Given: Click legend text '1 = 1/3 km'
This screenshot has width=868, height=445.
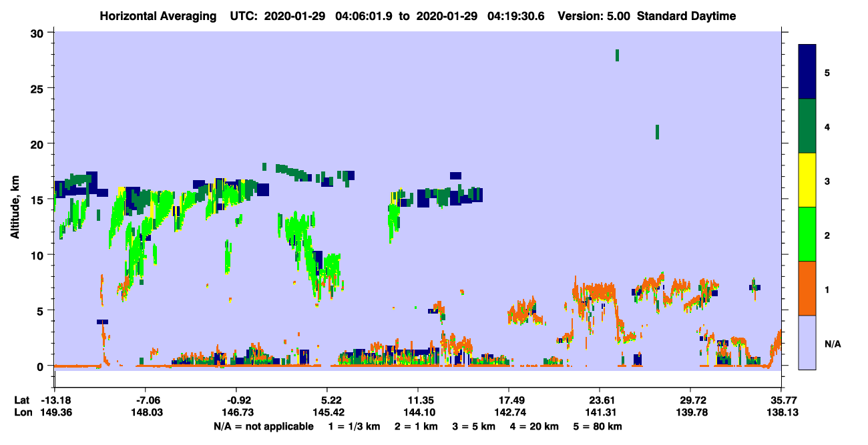Looking at the screenshot, I should point(354,426).
